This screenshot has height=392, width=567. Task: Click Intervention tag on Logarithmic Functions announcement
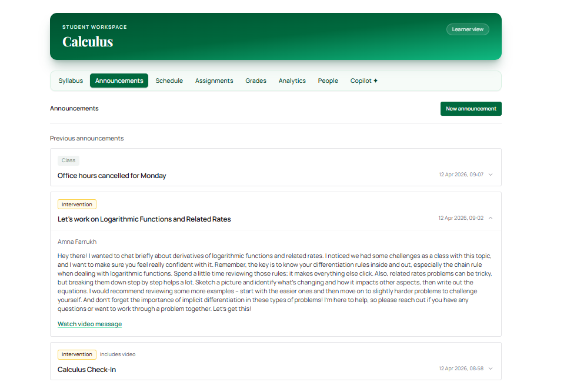coord(77,205)
